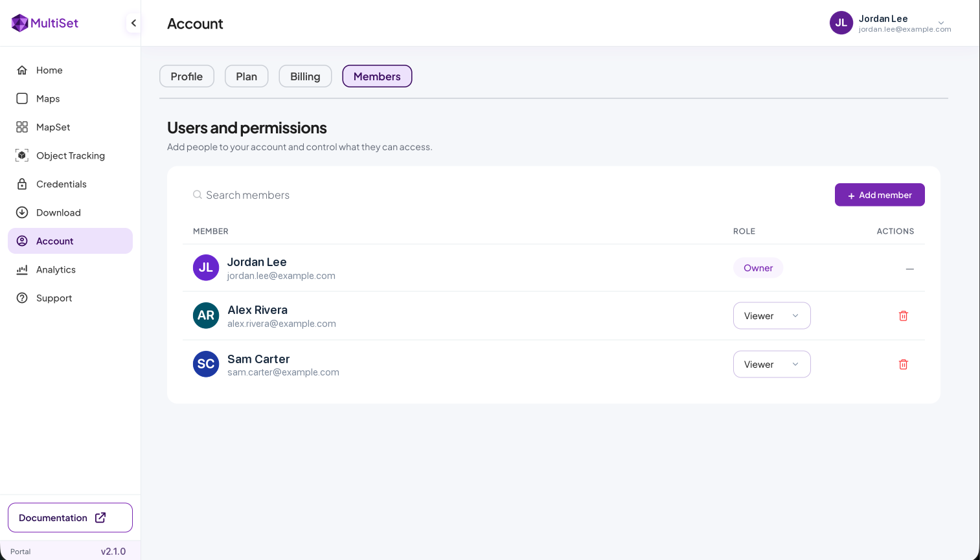Open the Documentation link button
This screenshot has width=980, height=560.
coord(70,518)
